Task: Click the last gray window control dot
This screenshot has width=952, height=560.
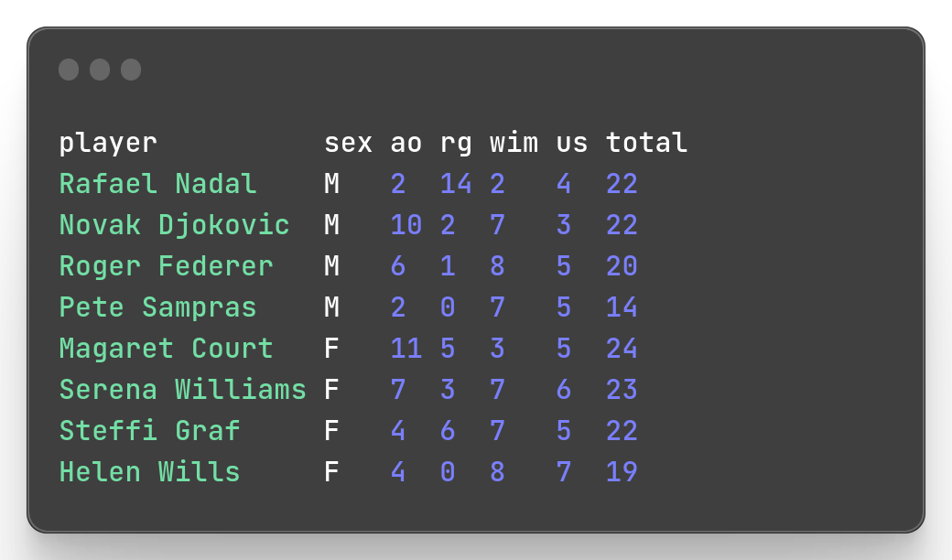Action: [x=131, y=70]
